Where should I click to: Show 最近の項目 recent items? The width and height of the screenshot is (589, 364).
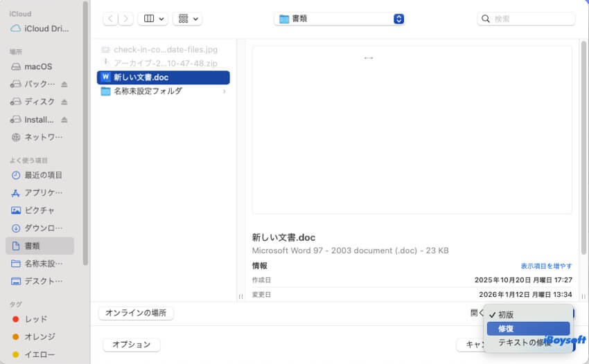37,175
